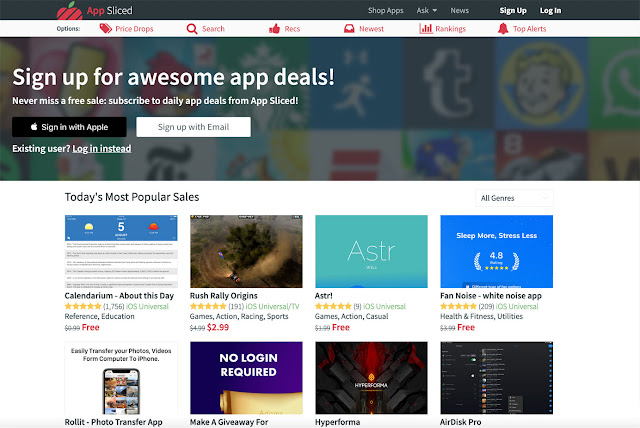This screenshot has height=428, width=640.
Task: Open the News page
Action: [x=460, y=11]
